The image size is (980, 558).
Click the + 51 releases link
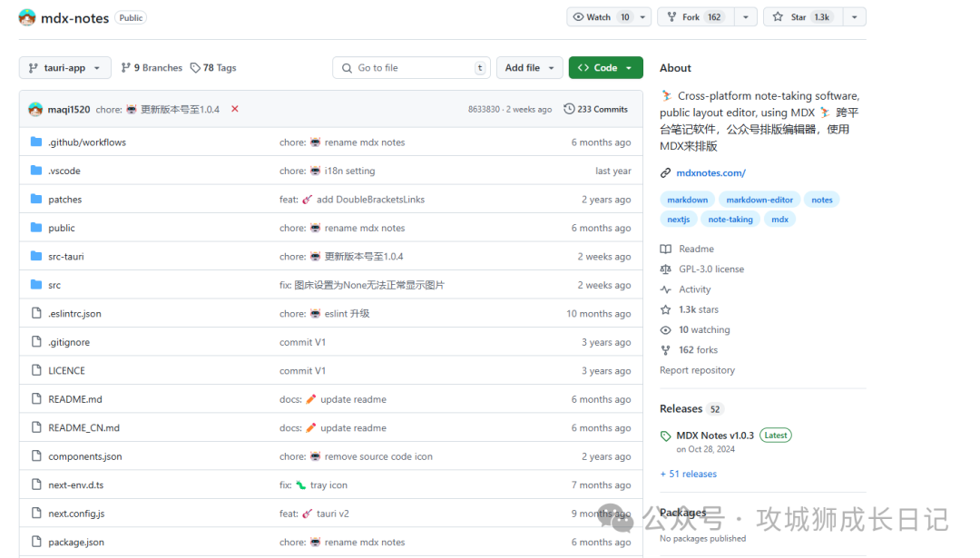tap(688, 474)
